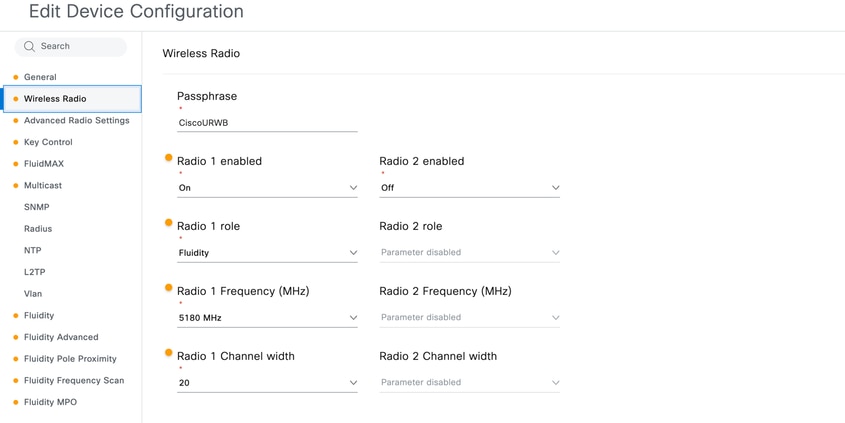Navigate to SNMP settings

point(37,207)
